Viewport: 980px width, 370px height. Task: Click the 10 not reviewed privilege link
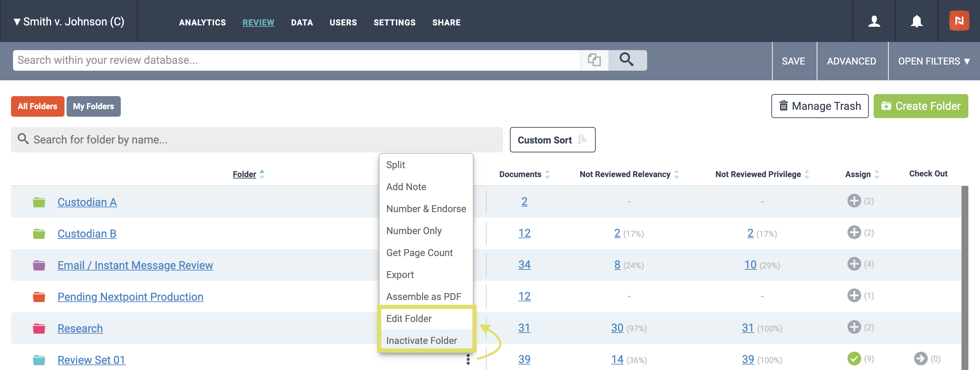click(750, 265)
